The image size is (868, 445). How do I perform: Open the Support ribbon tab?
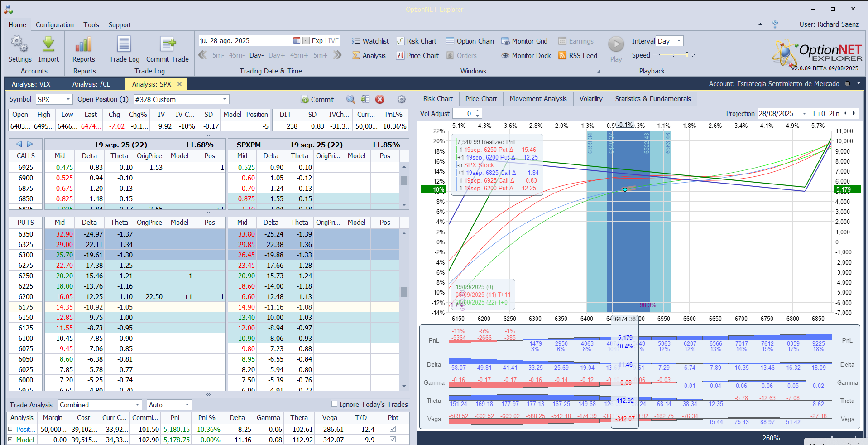point(120,25)
